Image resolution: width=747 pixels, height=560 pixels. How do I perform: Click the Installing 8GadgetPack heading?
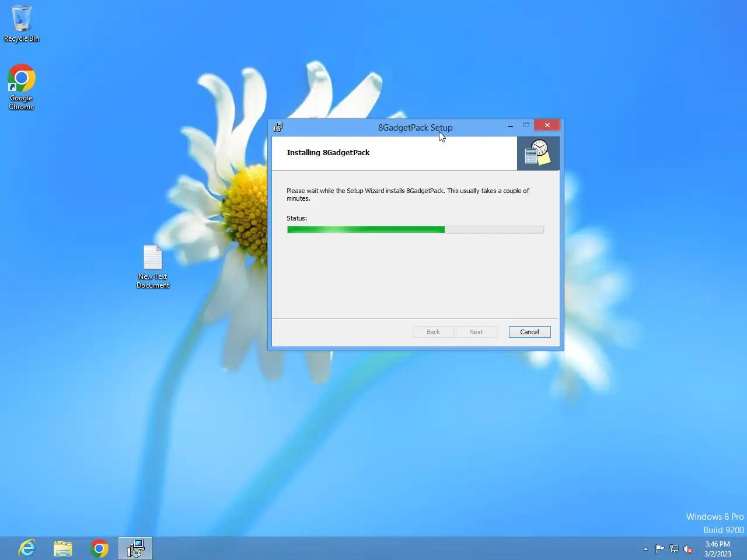tap(328, 152)
